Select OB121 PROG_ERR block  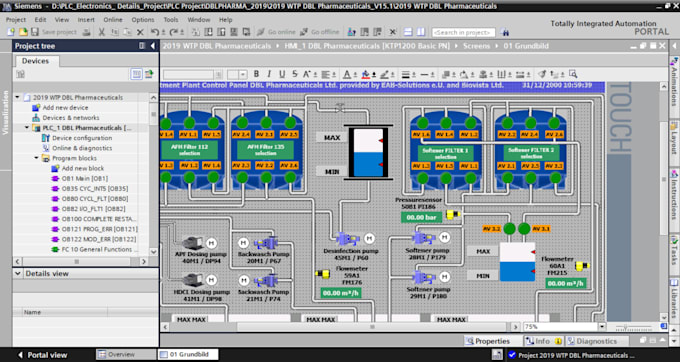click(x=99, y=229)
